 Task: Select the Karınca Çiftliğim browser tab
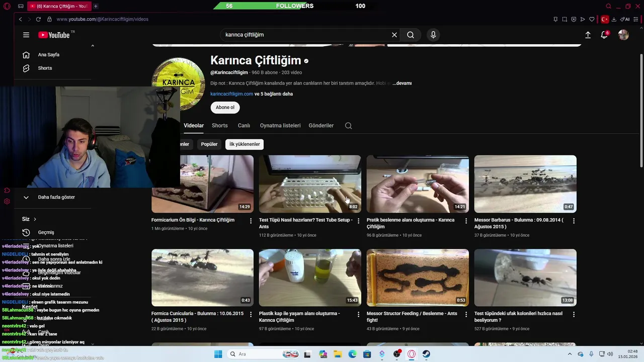pyautogui.click(x=59, y=6)
